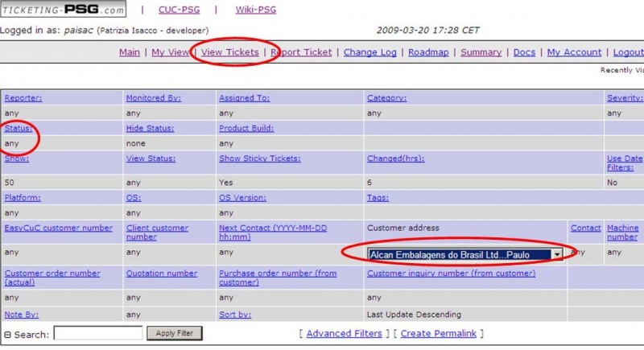
Task: Click the date stamp 2009-03-20 17:28 CET
Action: pyautogui.click(x=428, y=31)
